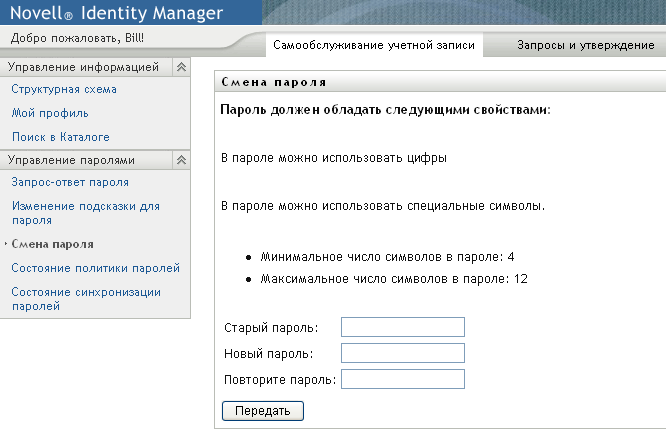
Task: Open Поиск в Каталоге
Action: (60, 137)
